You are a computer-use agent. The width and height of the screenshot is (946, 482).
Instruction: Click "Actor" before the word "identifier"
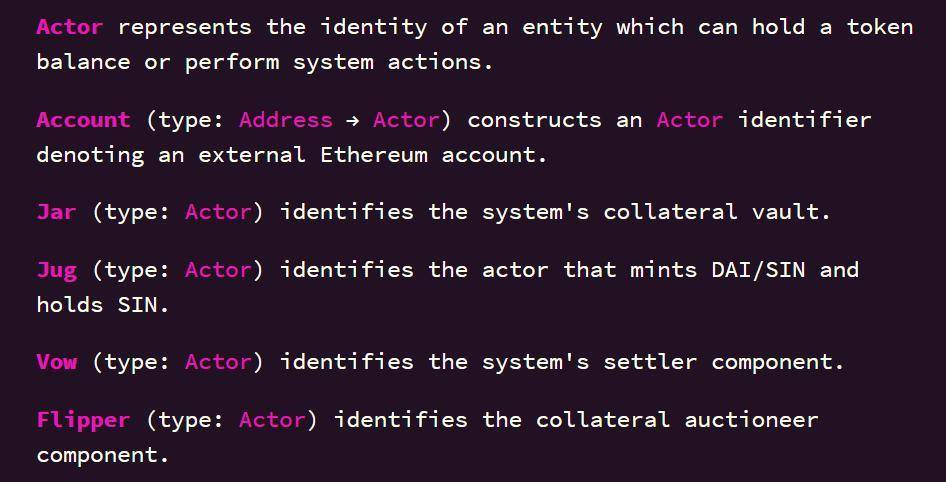coord(689,120)
